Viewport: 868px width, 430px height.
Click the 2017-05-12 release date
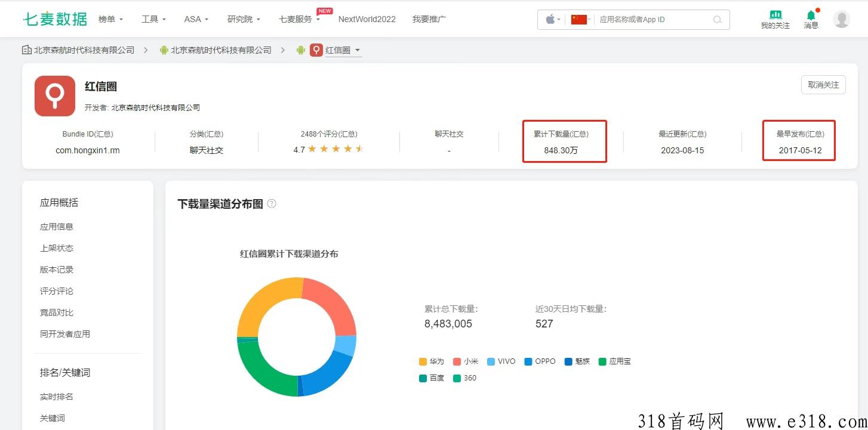800,150
